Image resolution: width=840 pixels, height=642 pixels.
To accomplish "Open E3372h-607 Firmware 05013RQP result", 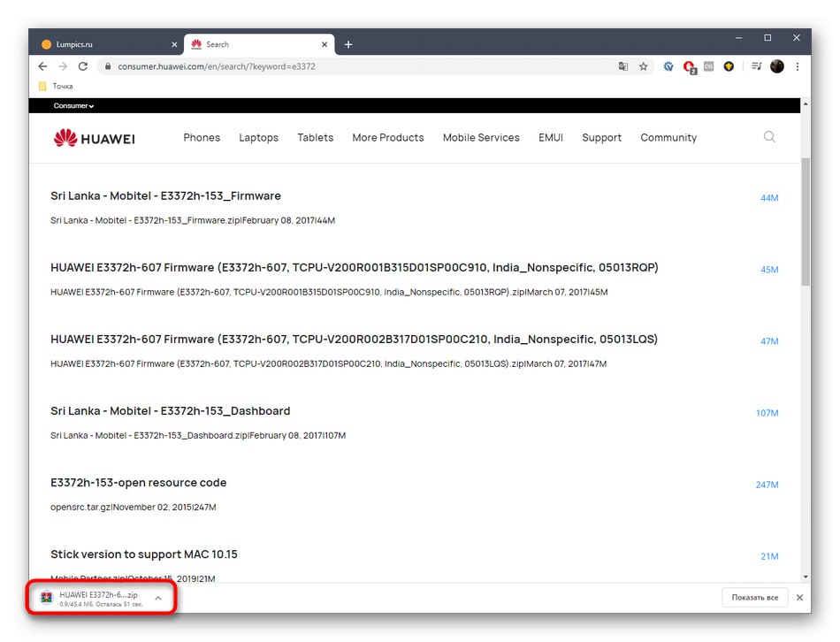I will click(354, 267).
